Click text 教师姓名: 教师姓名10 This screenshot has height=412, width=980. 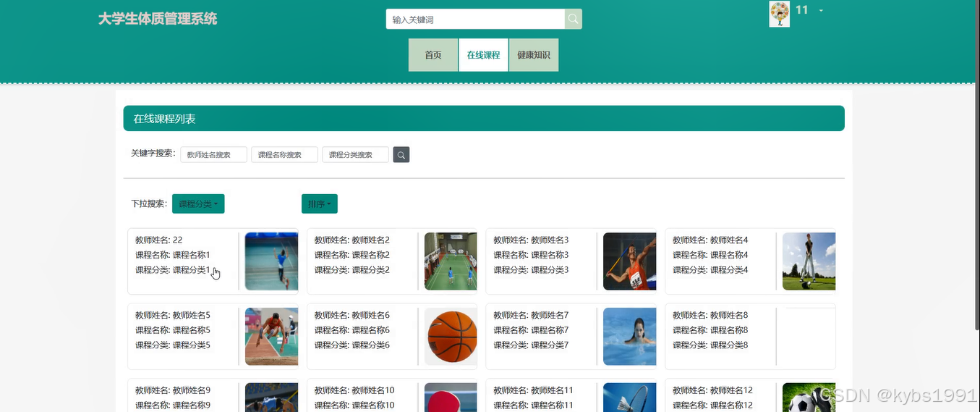pyautogui.click(x=355, y=391)
